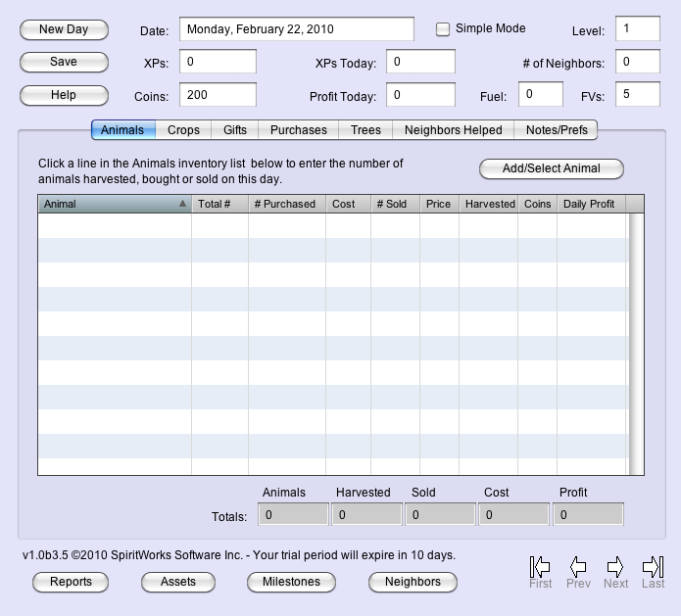
Task: Open the Gifts tab
Action: (x=235, y=130)
